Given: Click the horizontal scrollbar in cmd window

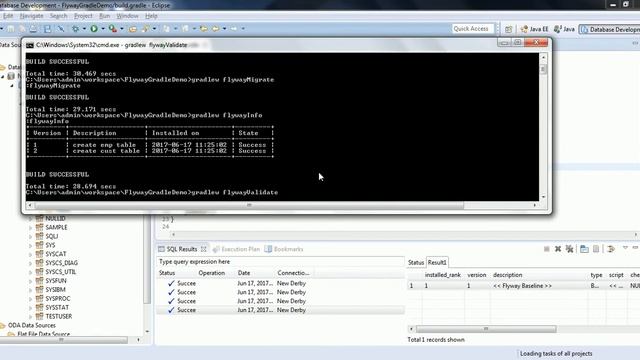Looking at the screenshot, I should (249, 205).
